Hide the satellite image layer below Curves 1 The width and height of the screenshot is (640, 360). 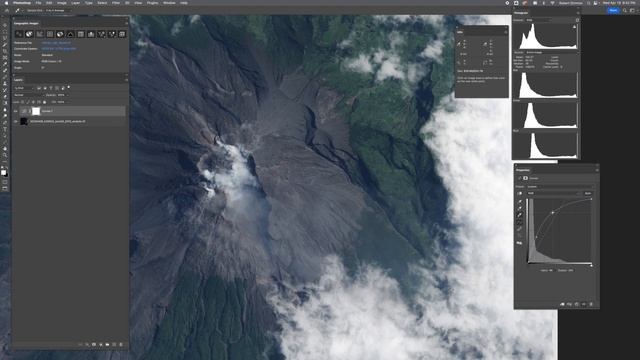tap(16, 121)
